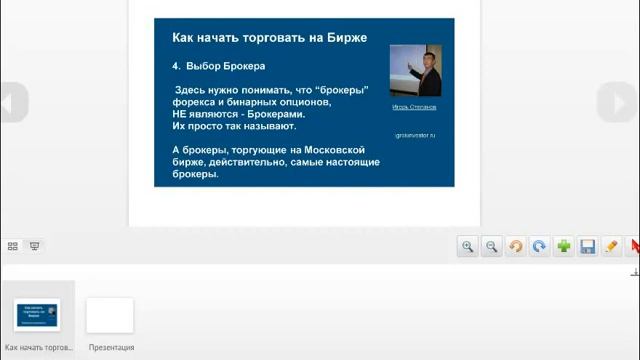Go to previous slide arrow
Viewport: 640px width, 360px height.
[14, 102]
